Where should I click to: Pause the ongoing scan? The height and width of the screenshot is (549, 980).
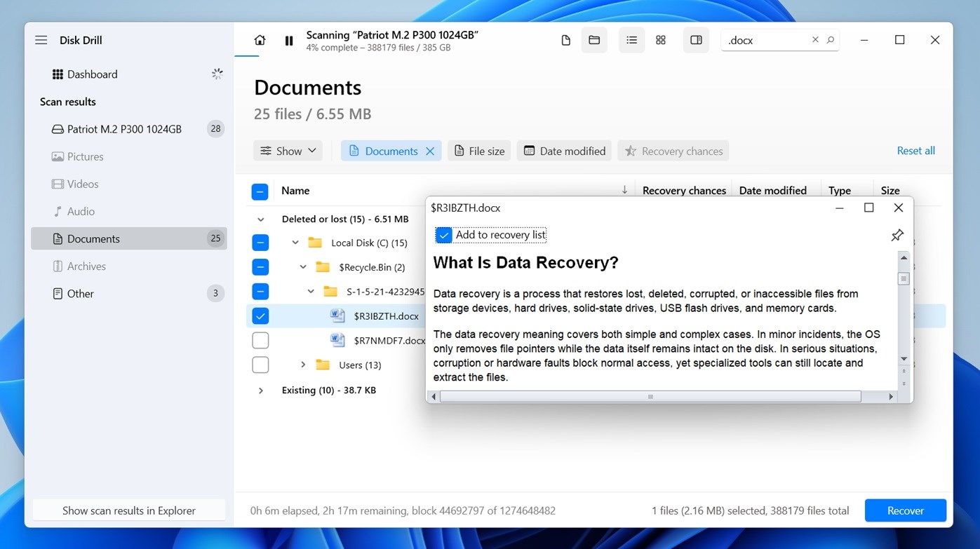tap(289, 41)
